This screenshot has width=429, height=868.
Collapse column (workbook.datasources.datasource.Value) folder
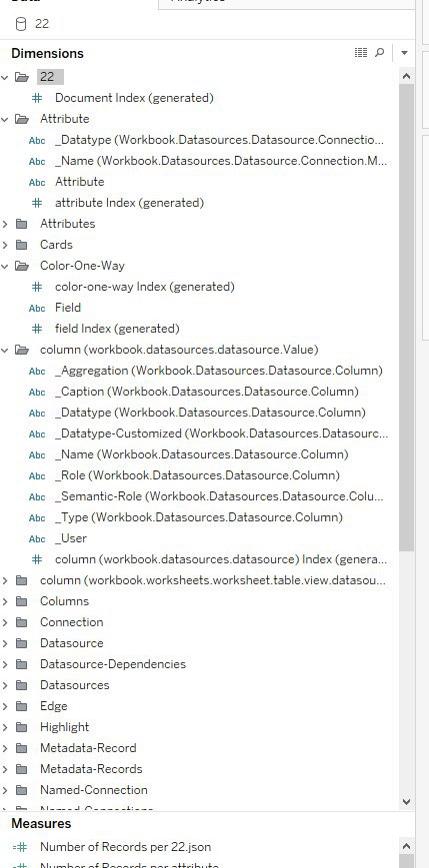tap(4, 350)
